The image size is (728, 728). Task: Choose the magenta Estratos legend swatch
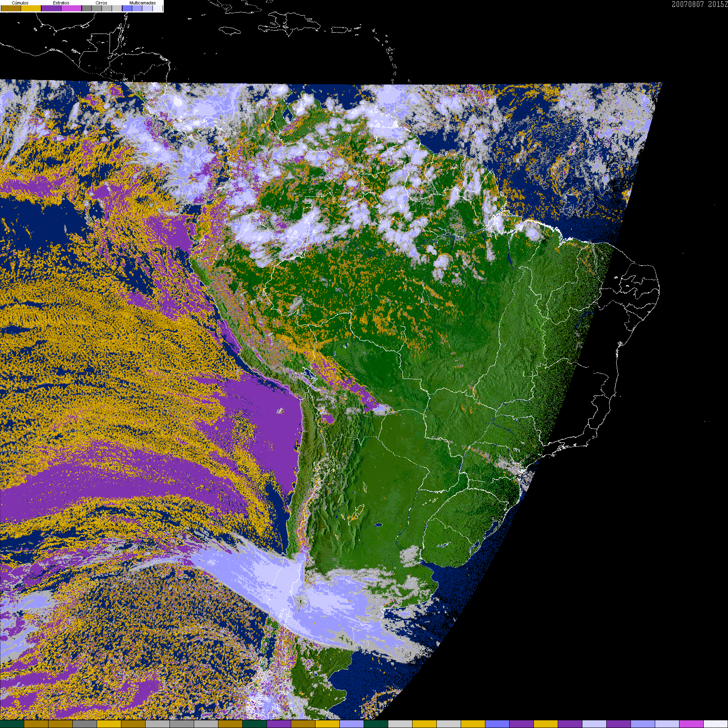tap(72, 8)
